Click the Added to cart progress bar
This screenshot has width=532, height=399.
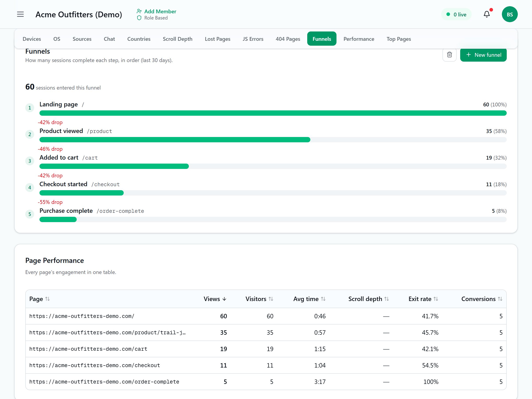(x=273, y=166)
